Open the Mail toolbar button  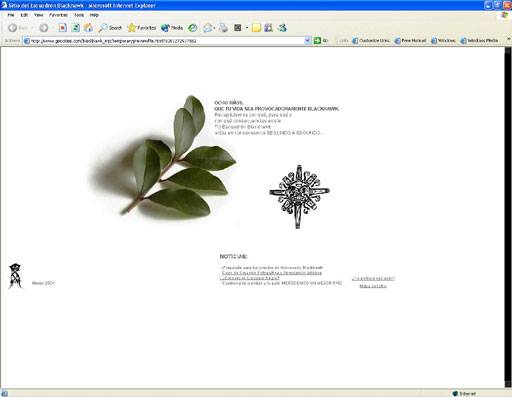click(208, 28)
